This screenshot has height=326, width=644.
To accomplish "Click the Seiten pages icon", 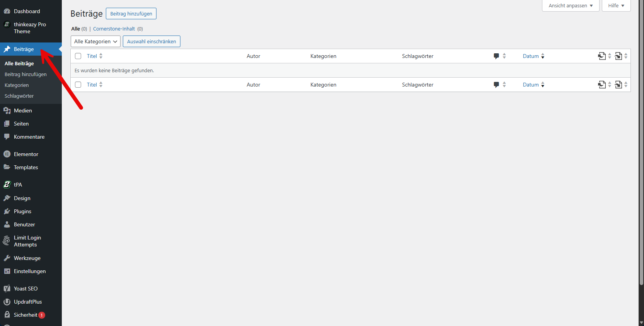I will pyautogui.click(x=7, y=124).
